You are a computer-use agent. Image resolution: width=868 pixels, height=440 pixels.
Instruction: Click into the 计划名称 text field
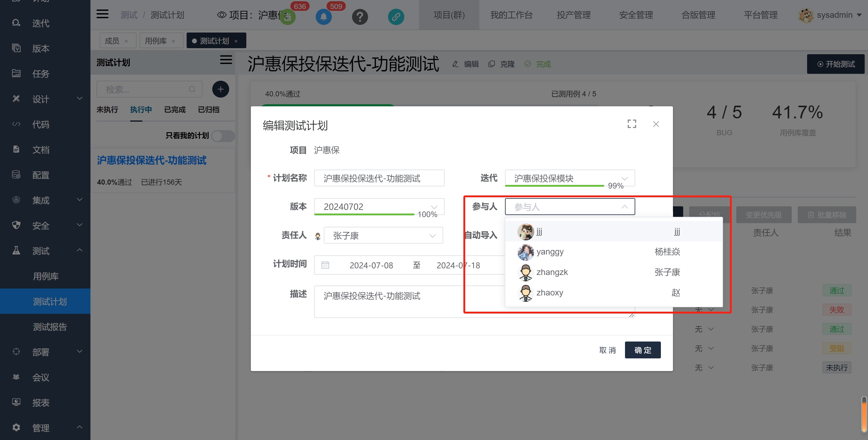point(379,178)
